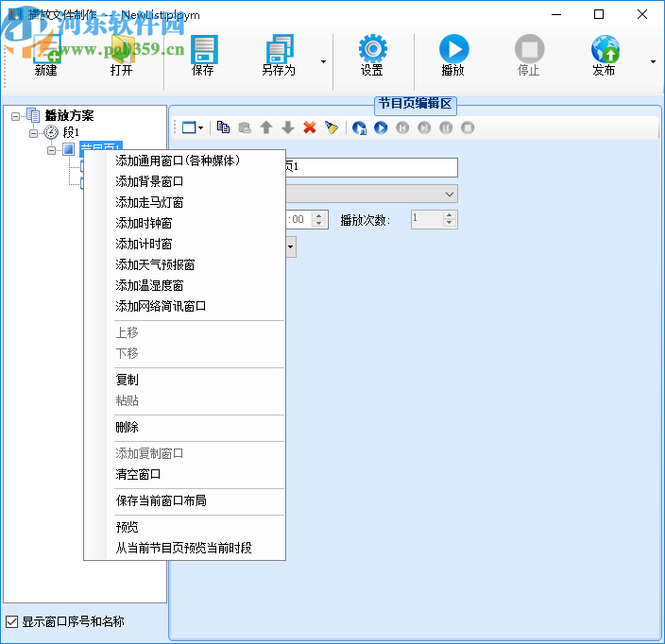The image size is (665, 644).
Task: Click the greyed 停止 stop icon
Action: pyautogui.click(x=529, y=49)
